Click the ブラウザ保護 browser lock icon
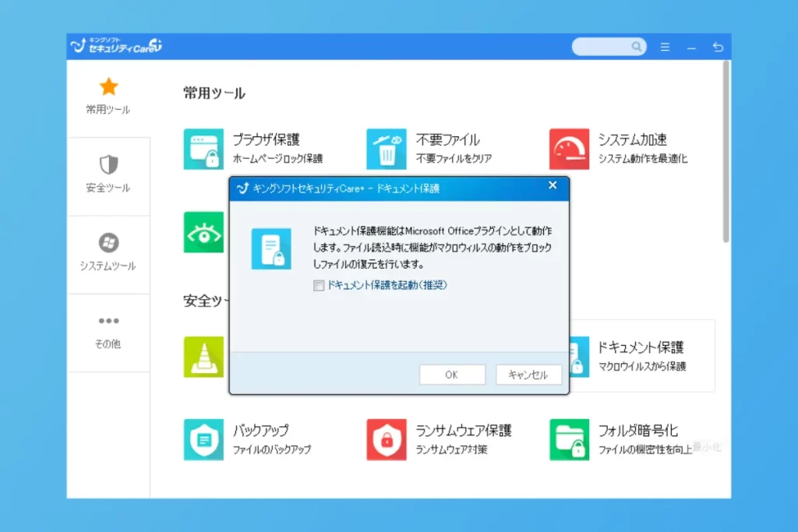The image size is (798, 532). tap(203, 149)
